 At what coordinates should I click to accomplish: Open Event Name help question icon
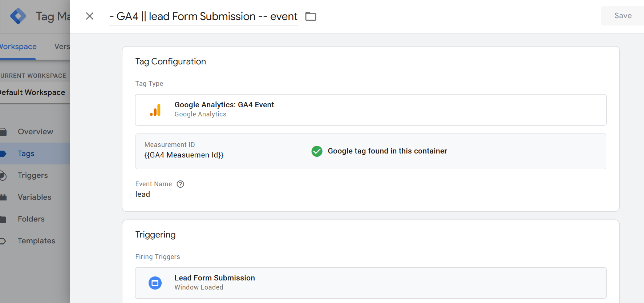180,184
